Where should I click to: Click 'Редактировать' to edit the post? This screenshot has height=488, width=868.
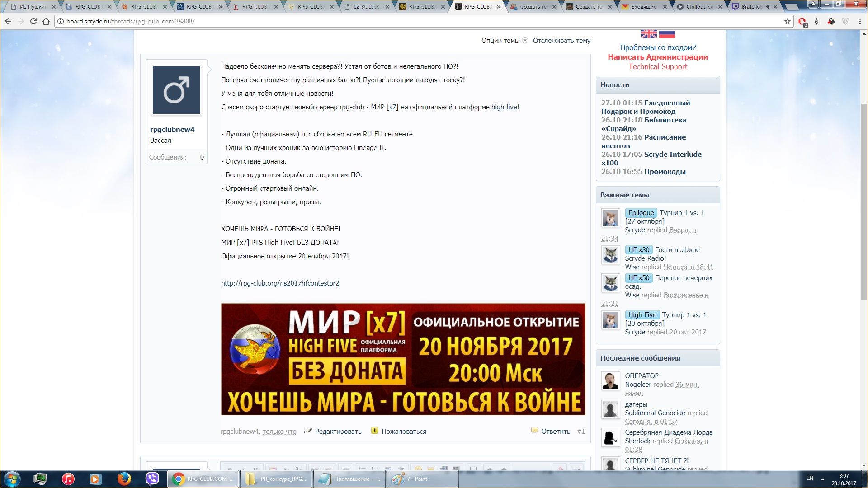coord(338,432)
